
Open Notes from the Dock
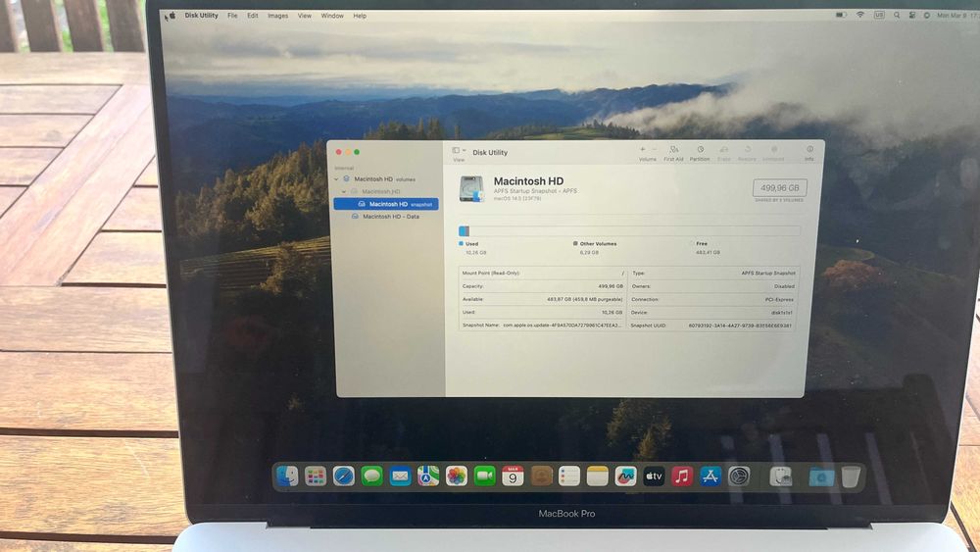pos(598,477)
